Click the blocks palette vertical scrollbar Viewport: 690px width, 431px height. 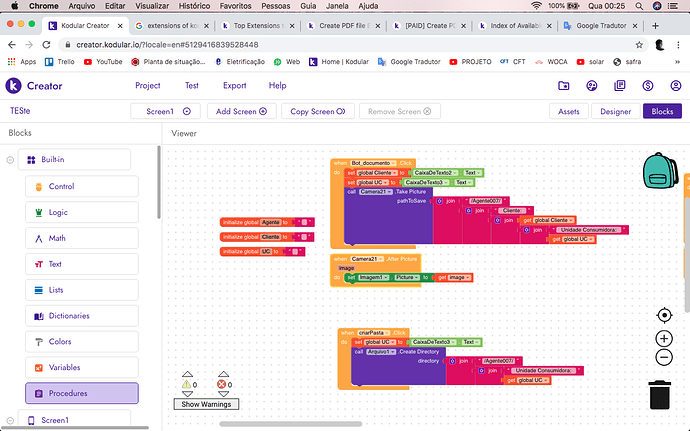(x=159, y=182)
